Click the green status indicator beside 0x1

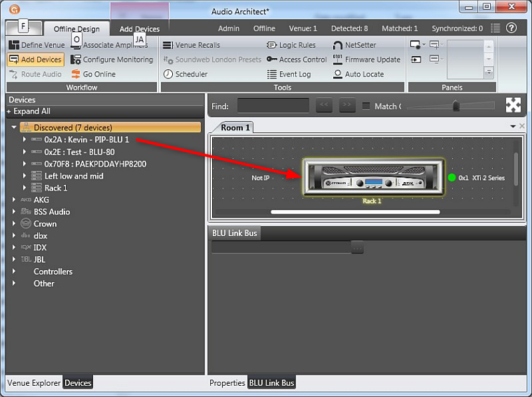452,178
